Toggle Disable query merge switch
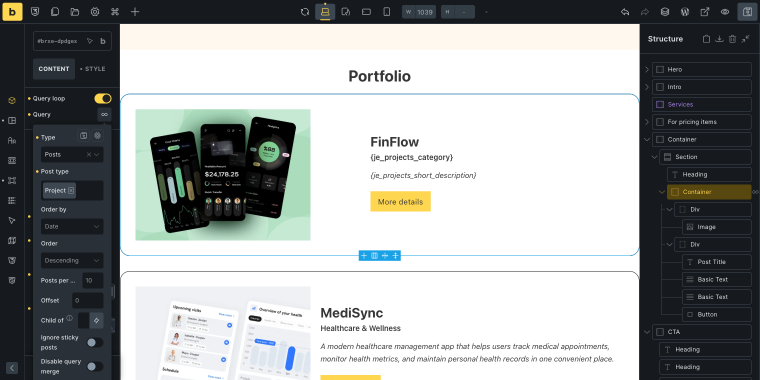 (x=95, y=366)
